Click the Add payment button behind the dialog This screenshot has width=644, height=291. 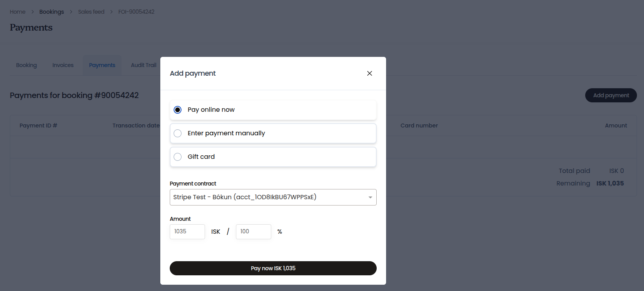point(611,95)
